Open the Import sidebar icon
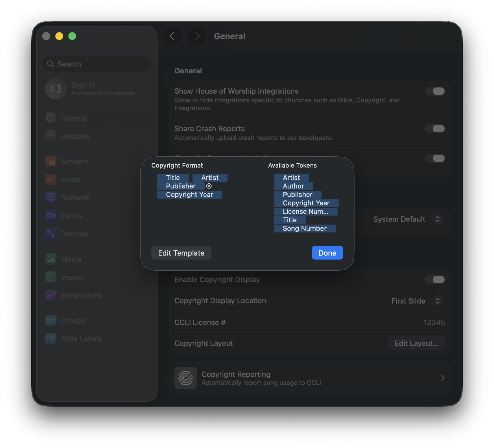Image resolution: width=494 pixels, height=448 pixels. coord(51,277)
